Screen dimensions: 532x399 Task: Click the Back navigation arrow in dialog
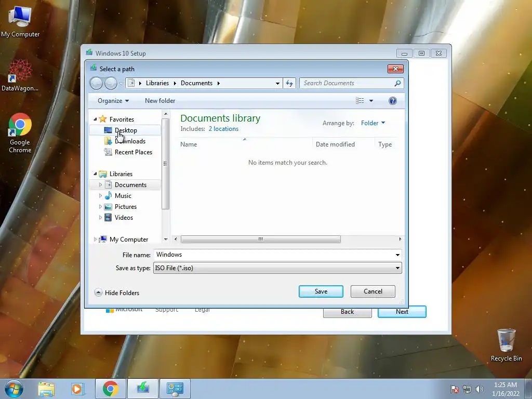(x=96, y=83)
